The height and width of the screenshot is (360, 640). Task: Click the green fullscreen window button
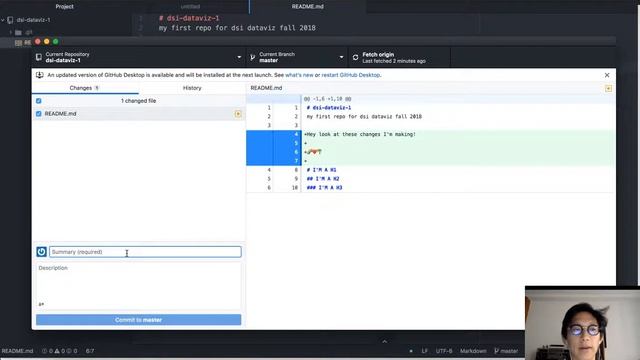(56, 41)
